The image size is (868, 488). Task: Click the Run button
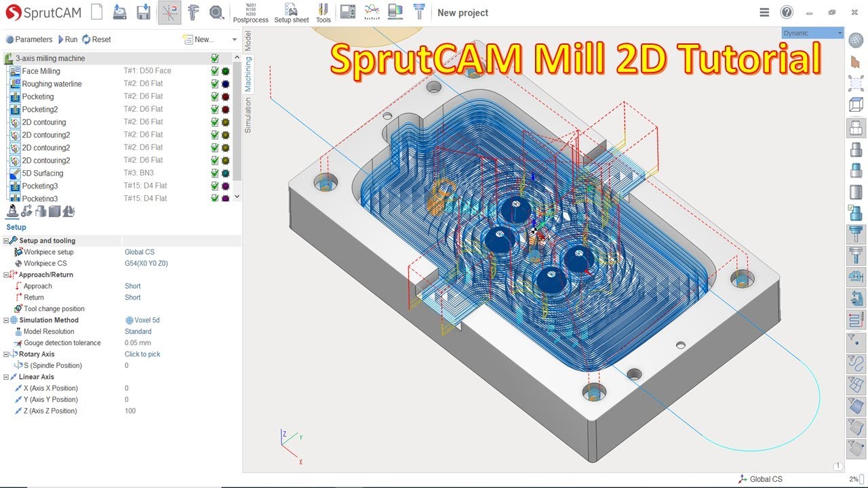pos(67,39)
